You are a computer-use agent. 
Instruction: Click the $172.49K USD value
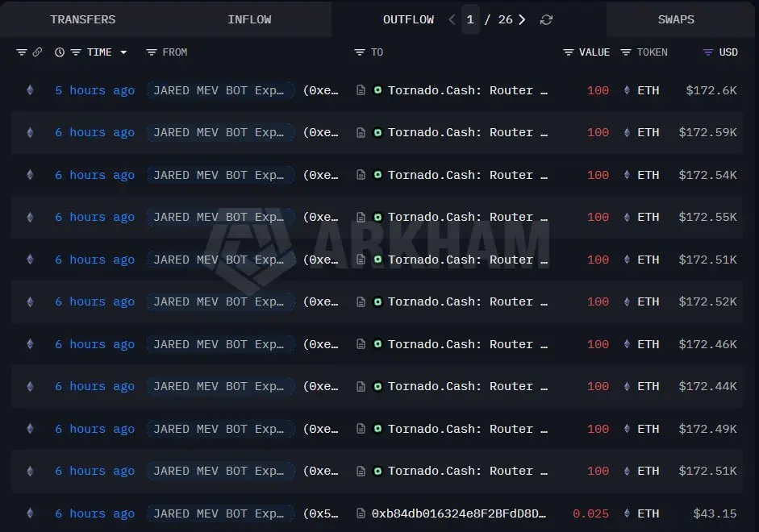(x=707, y=429)
